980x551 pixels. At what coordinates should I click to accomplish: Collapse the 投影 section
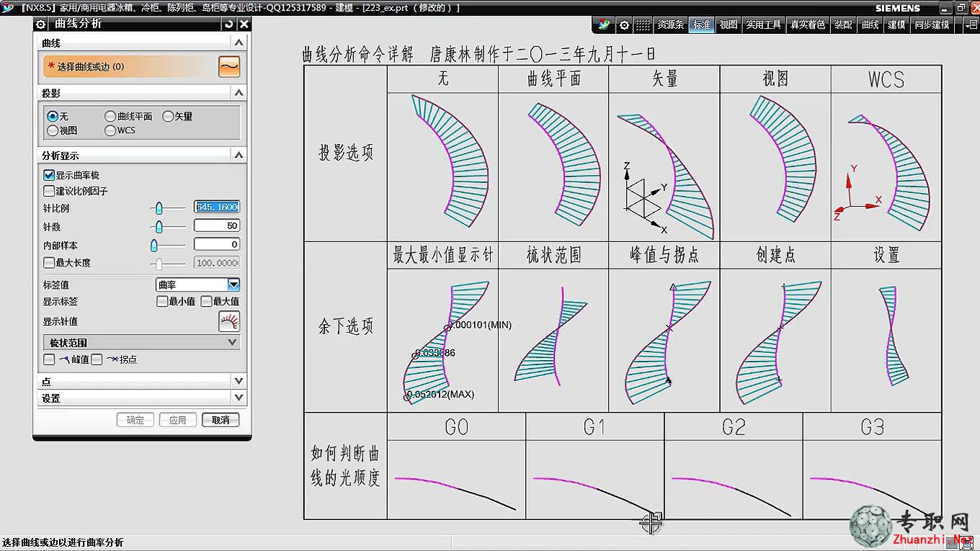239,93
